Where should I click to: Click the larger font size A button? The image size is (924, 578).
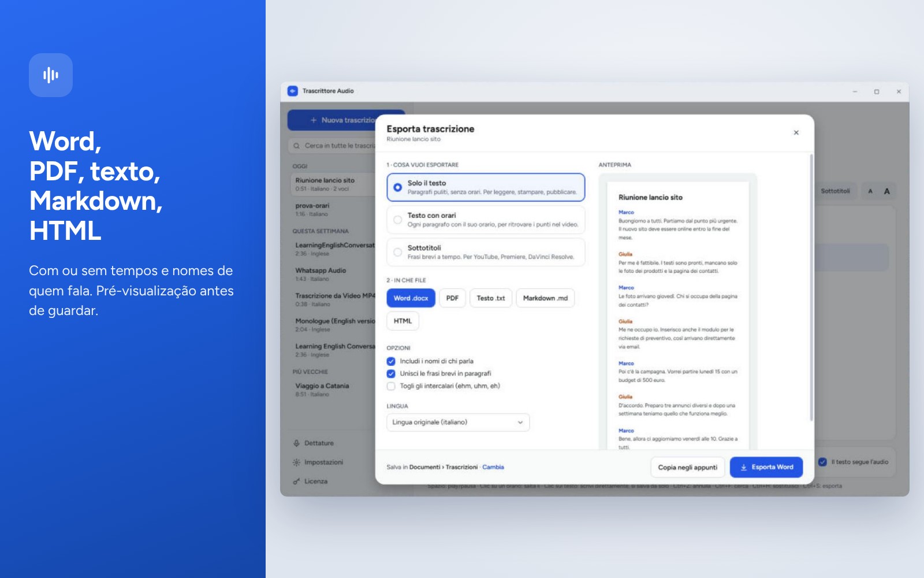coord(887,191)
